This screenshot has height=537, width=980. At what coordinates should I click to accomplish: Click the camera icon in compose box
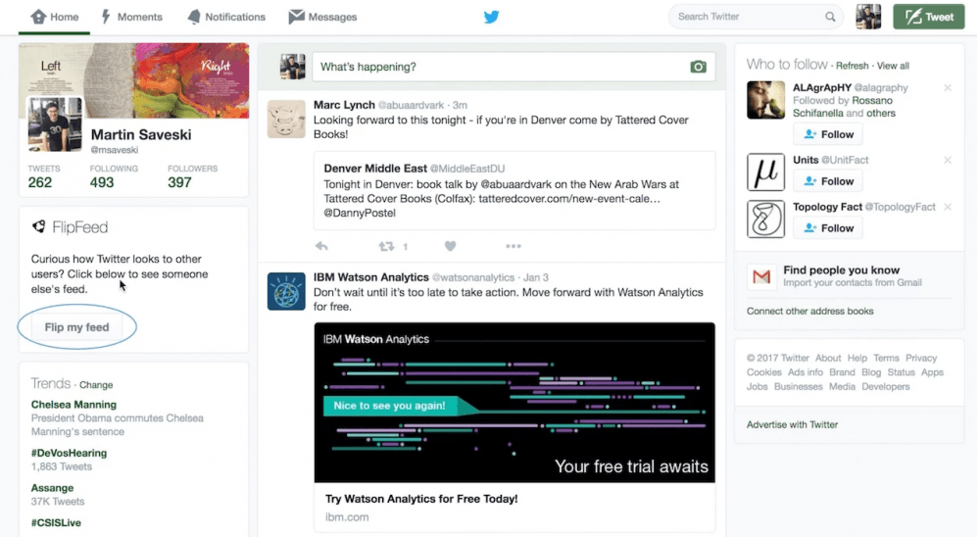(x=698, y=67)
